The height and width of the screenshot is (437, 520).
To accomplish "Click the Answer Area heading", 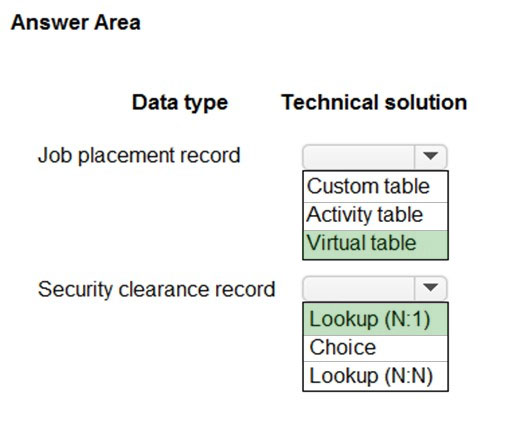I will point(76,23).
